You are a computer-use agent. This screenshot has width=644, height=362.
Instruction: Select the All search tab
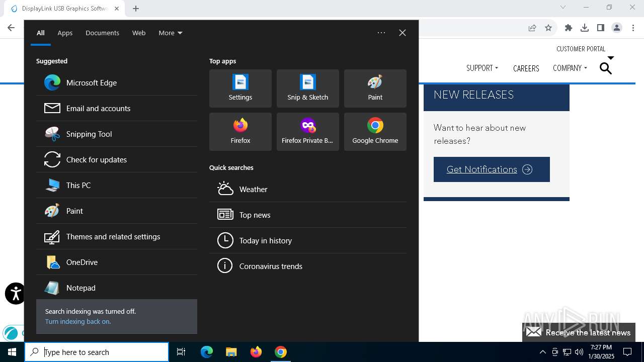tap(41, 33)
